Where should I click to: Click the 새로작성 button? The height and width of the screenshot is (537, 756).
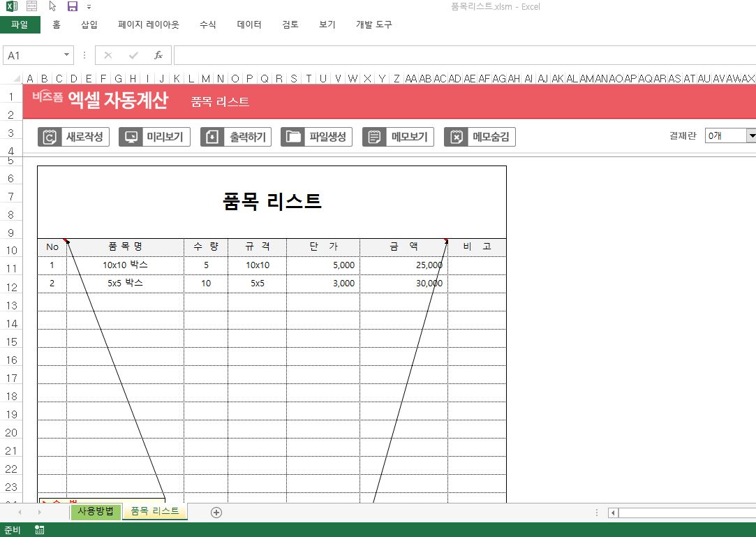pos(74,137)
